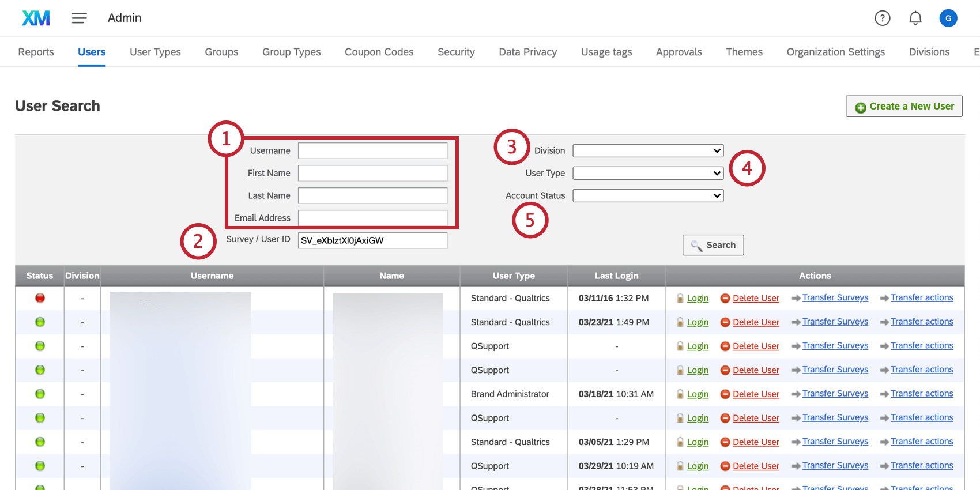The height and width of the screenshot is (490, 980).
Task: Click Login link in the first user row
Action: pyautogui.click(x=698, y=298)
